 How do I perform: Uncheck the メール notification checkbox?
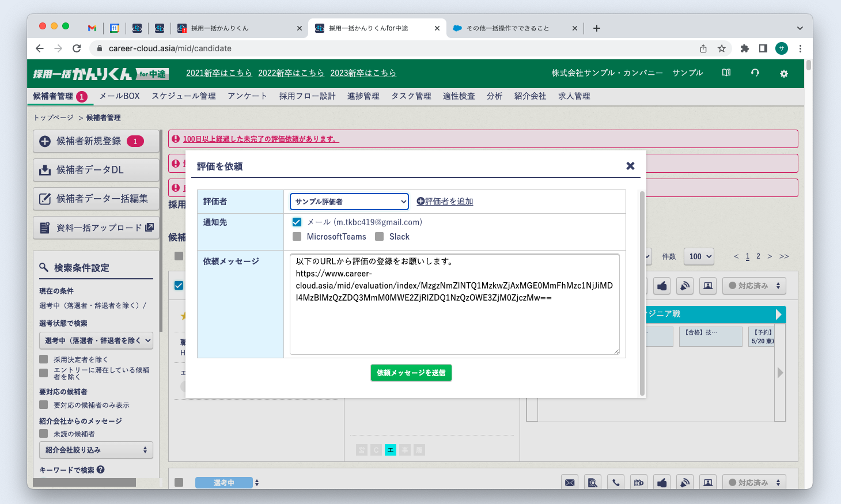(297, 222)
